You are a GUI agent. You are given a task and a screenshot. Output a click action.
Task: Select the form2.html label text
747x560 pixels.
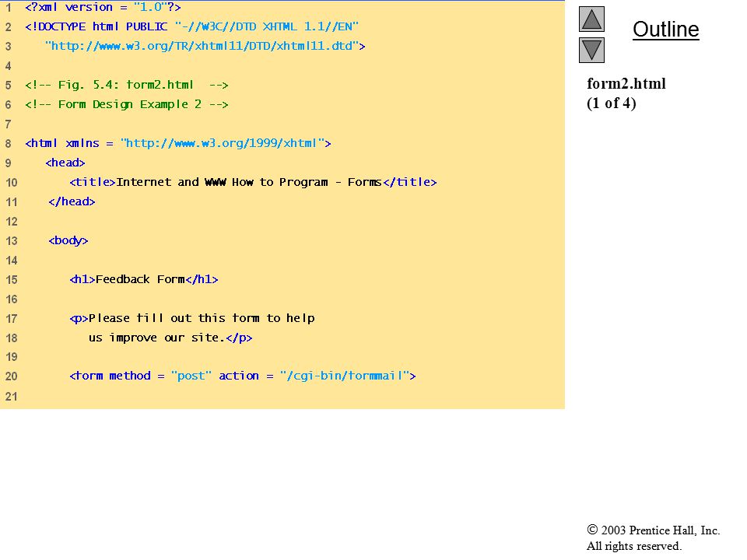tap(626, 83)
